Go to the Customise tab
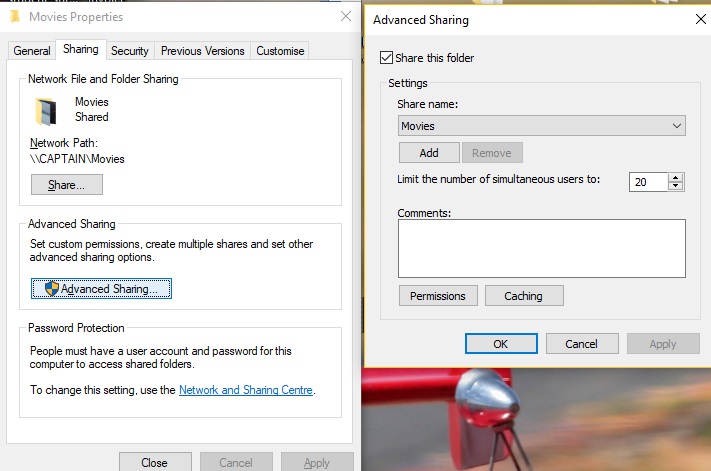The image size is (711, 471). [280, 51]
